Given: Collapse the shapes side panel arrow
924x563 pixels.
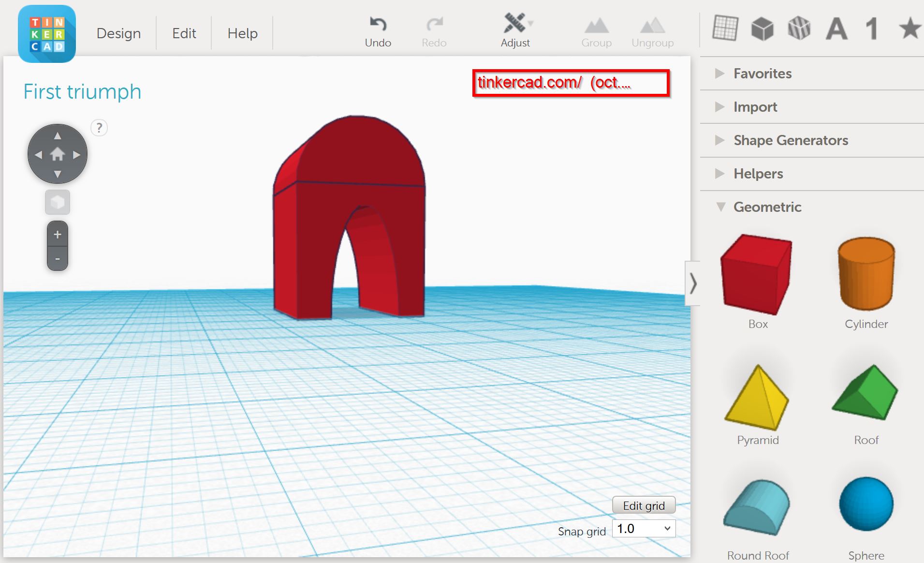Looking at the screenshot, I should click(693, 283).
